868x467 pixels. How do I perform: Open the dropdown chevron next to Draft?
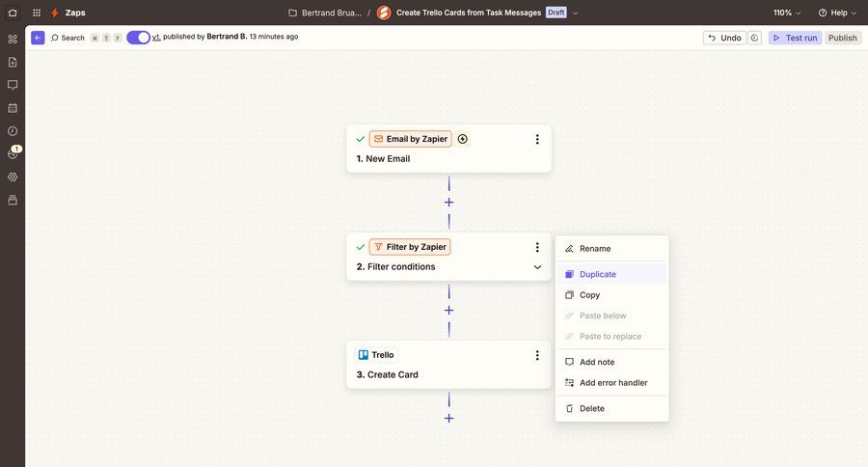(575, 13)
